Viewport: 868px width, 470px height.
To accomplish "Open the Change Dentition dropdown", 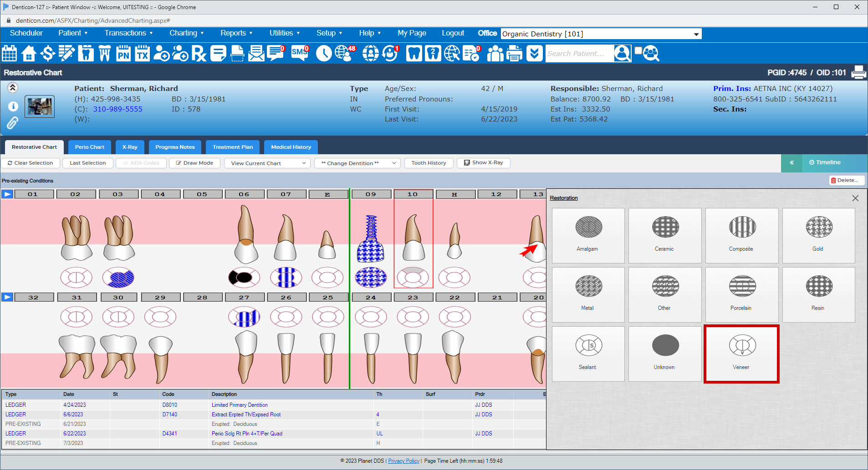I will click(357, 163).
